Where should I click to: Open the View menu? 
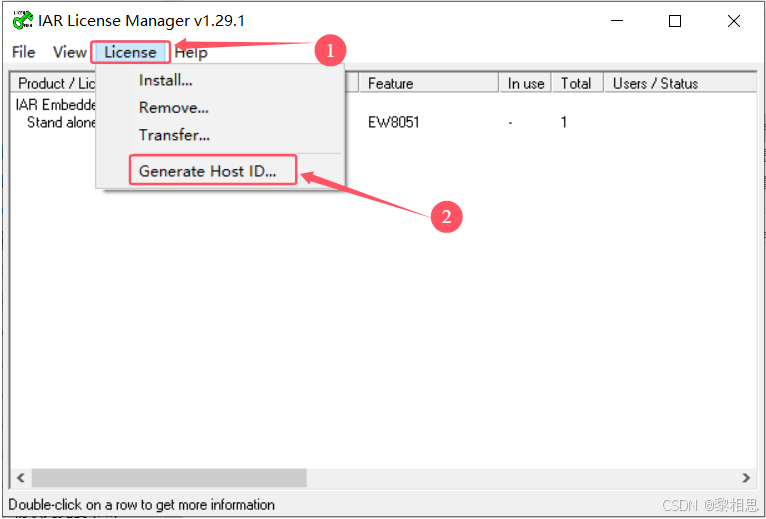(x=69, y=52)
